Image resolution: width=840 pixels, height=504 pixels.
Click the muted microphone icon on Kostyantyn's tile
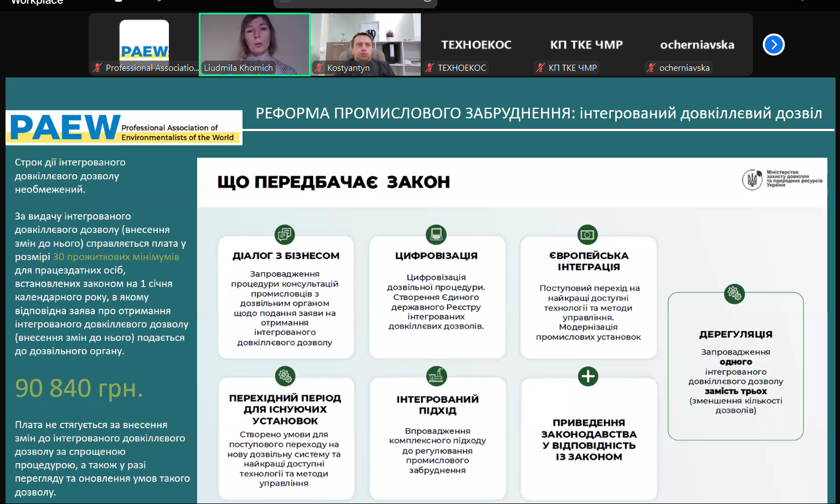319,68
